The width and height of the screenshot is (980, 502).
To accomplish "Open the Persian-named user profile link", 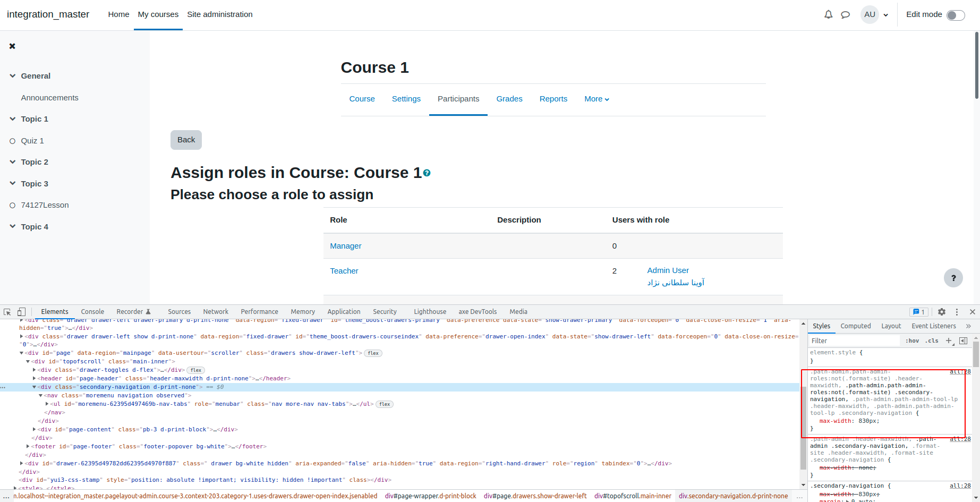I will 676,283.
